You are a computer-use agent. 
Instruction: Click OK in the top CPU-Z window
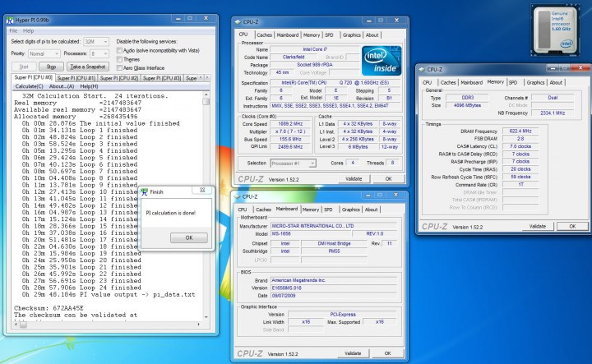pos(388,179)
